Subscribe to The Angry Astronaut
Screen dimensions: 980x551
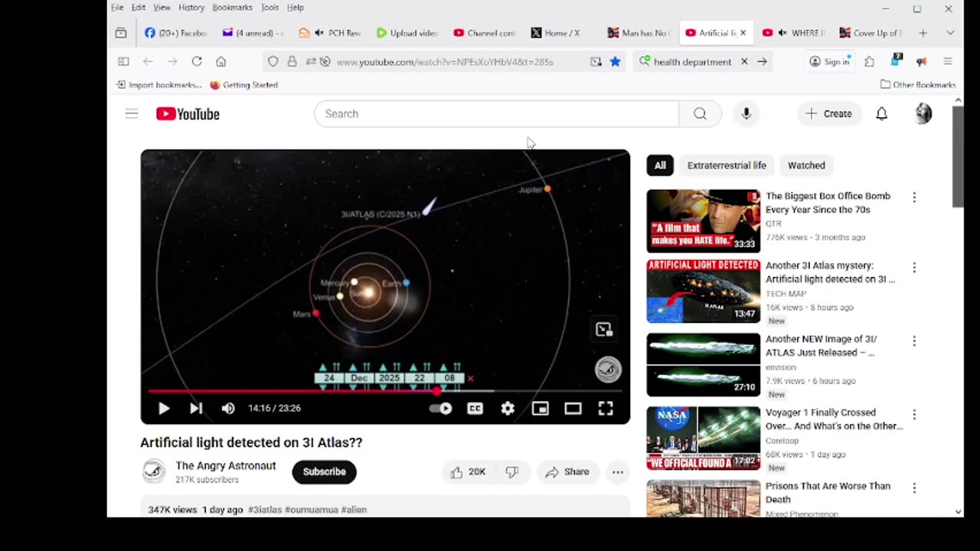pos(324,472)
